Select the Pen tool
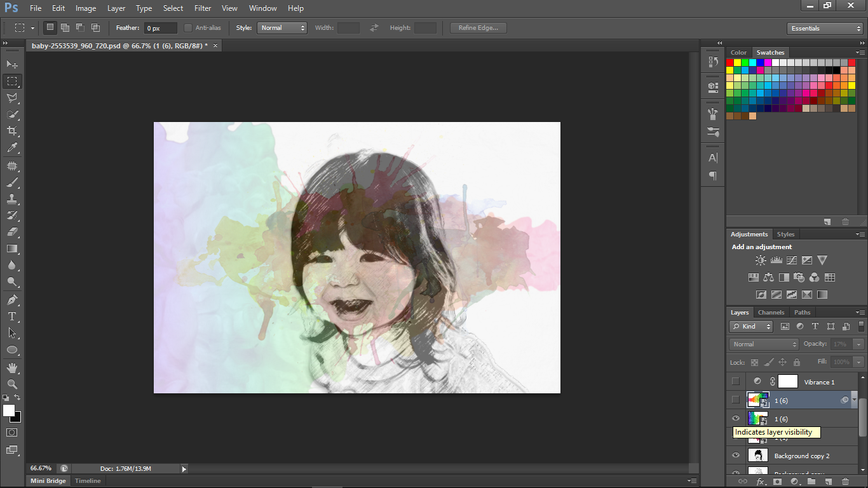This screenshot has width=868, height=488. point(12,300)
